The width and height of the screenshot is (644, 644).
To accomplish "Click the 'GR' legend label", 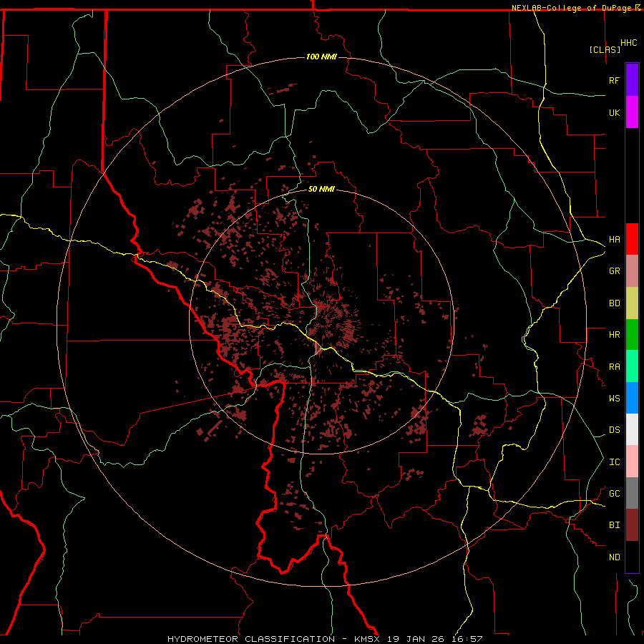I will (x=614, y=271).
